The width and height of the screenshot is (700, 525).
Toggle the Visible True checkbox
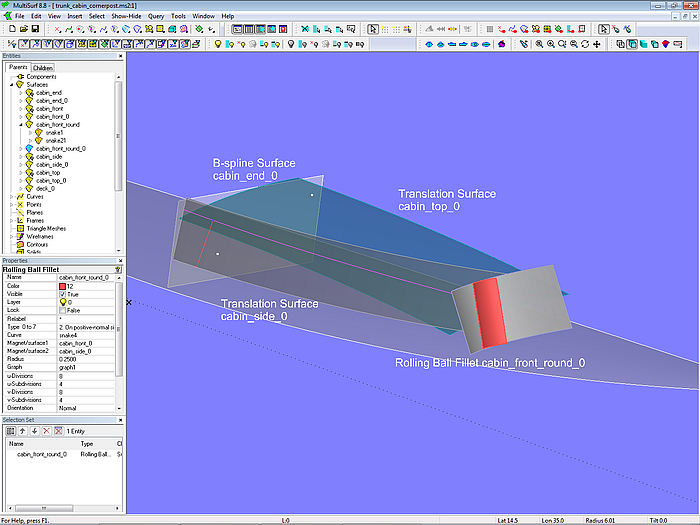[63, 294]
